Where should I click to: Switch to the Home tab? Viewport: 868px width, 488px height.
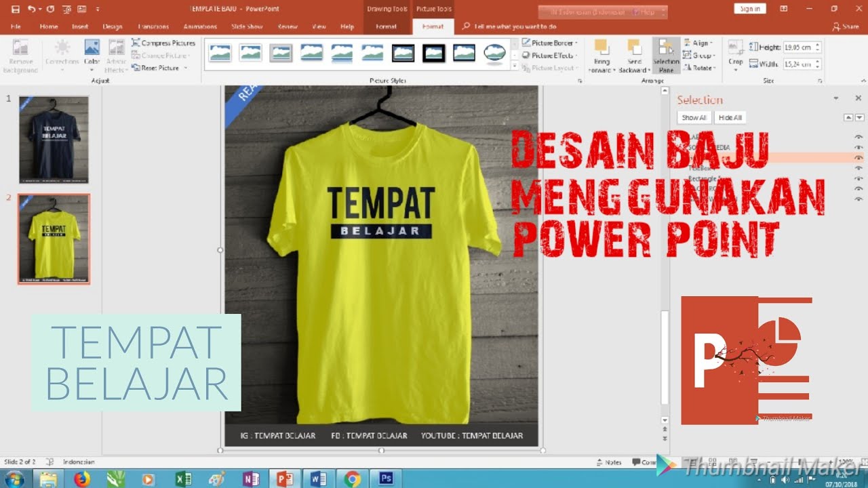click(49, 26)
